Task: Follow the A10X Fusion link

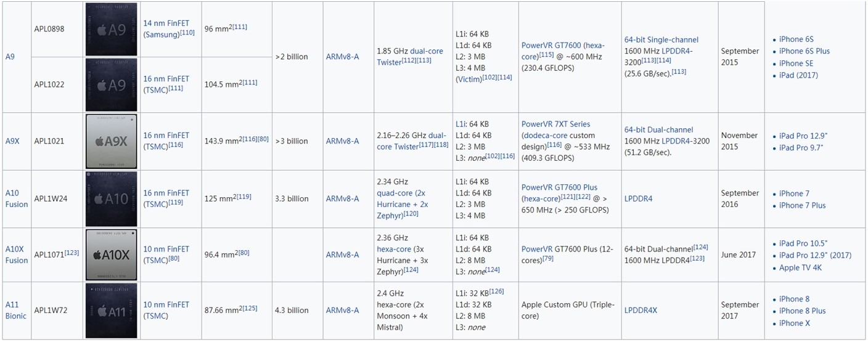Action: (x=16, y=254)
